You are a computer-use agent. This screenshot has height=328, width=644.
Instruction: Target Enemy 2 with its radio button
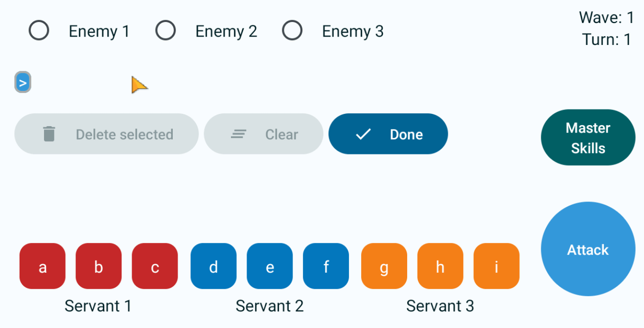coord(165,30)
